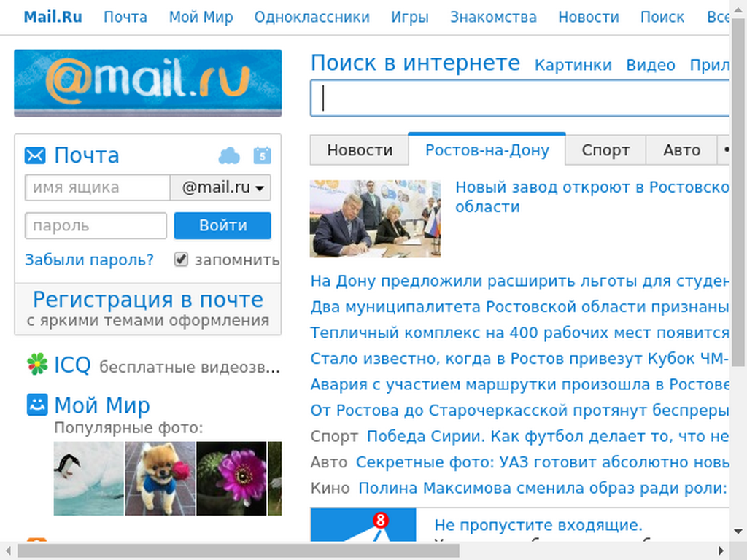Open Победа Сирии football headline
The width and height of the screenshot is (747, 560).
tap(548, 436)
